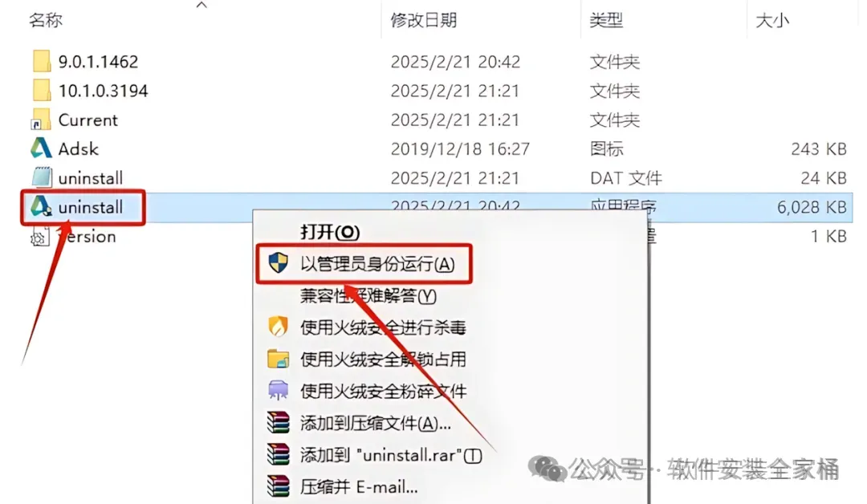Choose 压缩并 E-mail... menu entry

tap(359, 487)
